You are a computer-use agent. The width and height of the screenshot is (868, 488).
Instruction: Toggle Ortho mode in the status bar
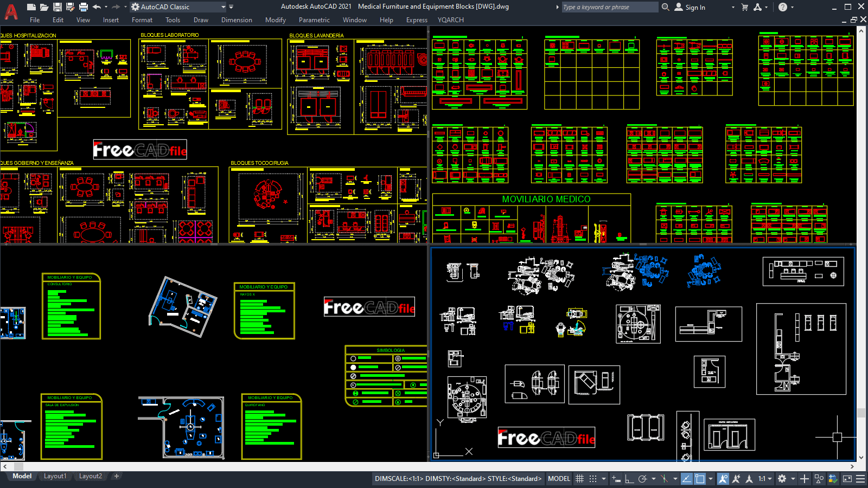tap(629, 479)
